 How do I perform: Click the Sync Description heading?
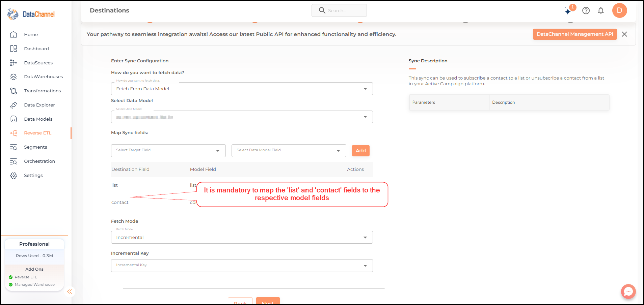(x=428, y=61)
